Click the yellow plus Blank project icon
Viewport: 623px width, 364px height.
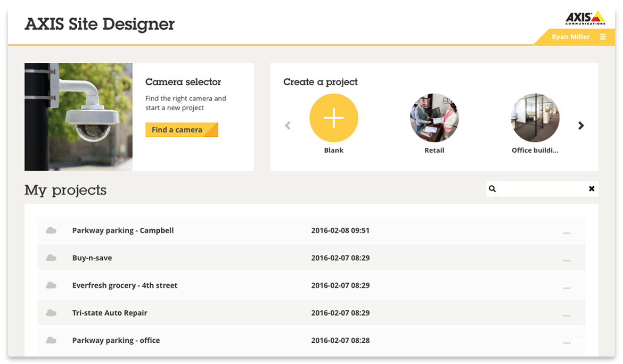(333, 118)
